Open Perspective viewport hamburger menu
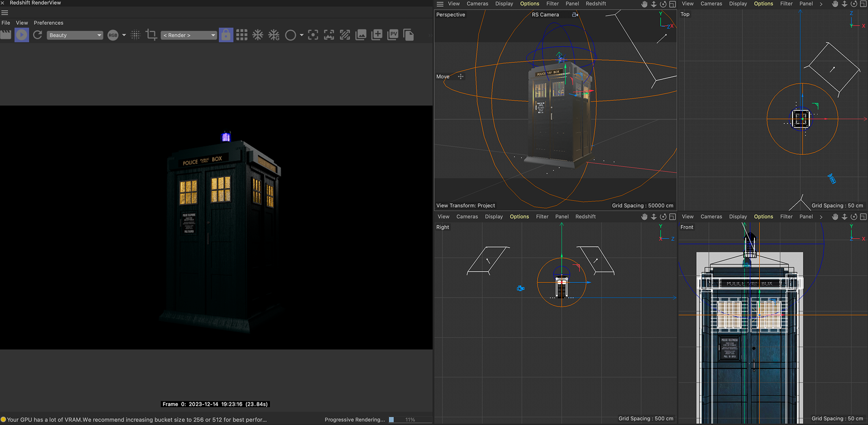 pyautogui.click(x=440, y=4)
